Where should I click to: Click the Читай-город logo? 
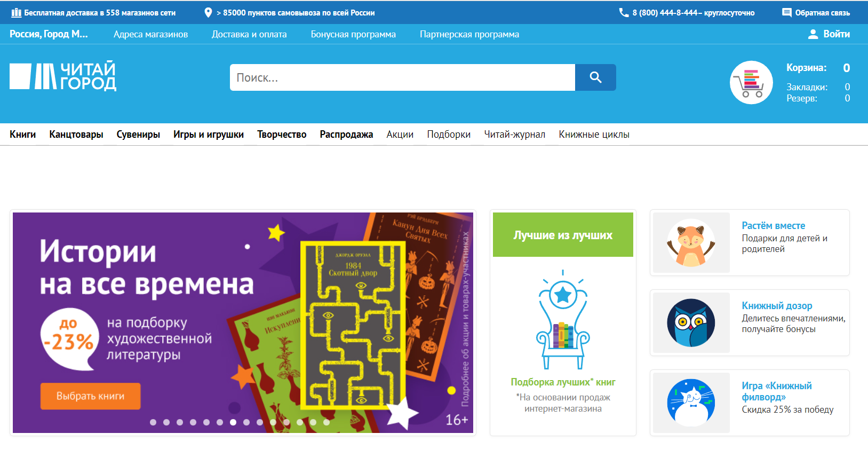click(x=63, y=76)
